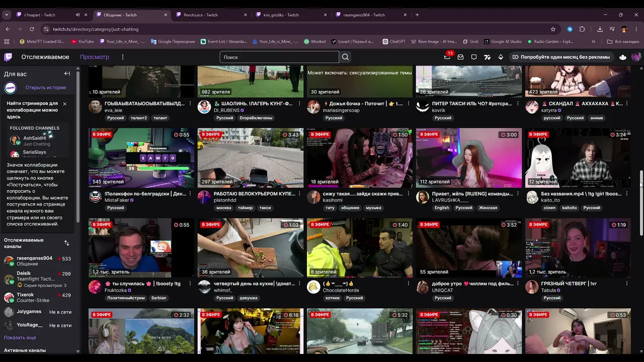This screenshot has height=362, width=644.
Task: Open the whispers envelope icon
Action: point(460,57)
